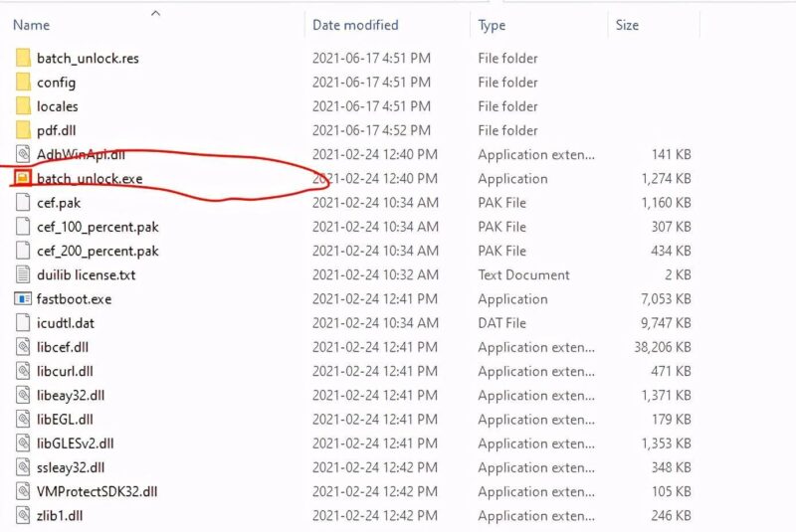796x532 pixels.
Task: Select the cef_200_percent.pak file name
Action: [98, 252]
